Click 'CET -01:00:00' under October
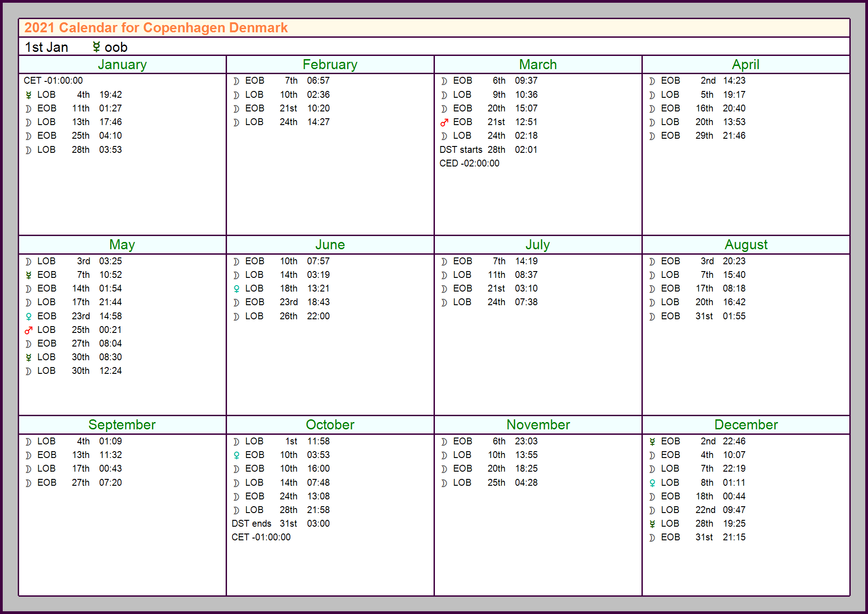 pyautogui.click(x=261, y=537)
